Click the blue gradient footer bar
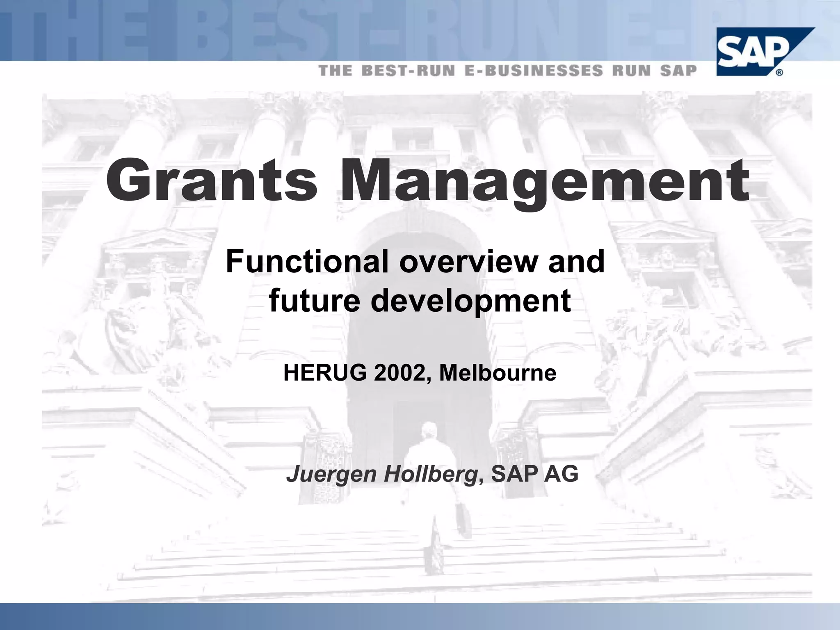Screen dimensions: 840x630 420,616
